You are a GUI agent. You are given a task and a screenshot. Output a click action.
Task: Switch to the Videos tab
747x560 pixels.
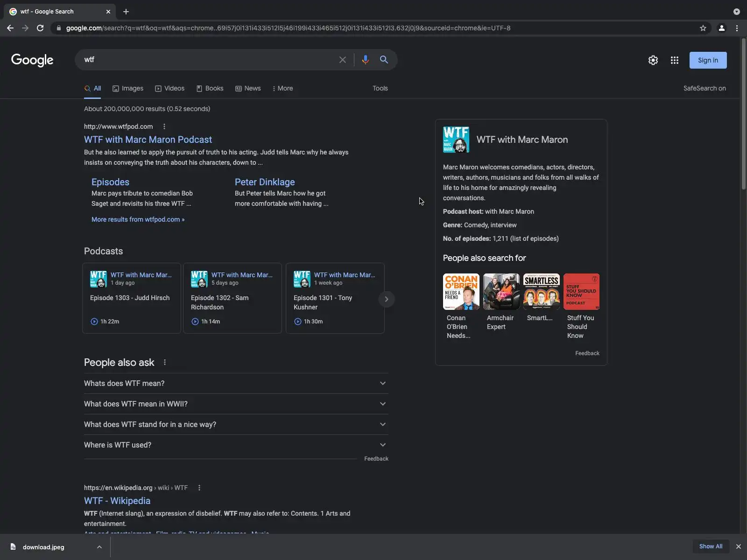[170, 88]
